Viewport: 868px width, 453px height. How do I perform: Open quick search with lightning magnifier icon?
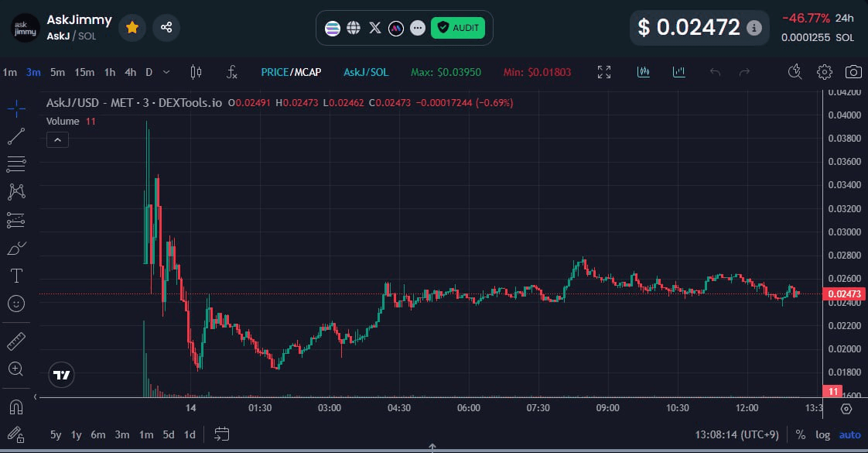tap(795, 72)
